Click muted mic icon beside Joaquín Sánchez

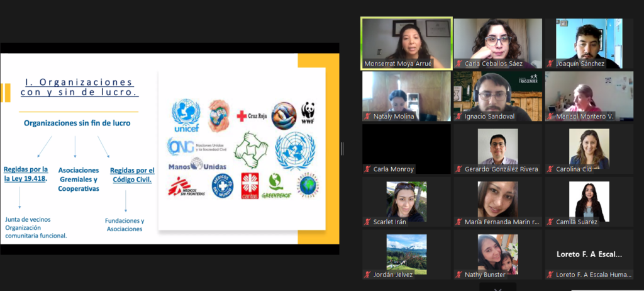pyautogui.click(x=550, y=64)
